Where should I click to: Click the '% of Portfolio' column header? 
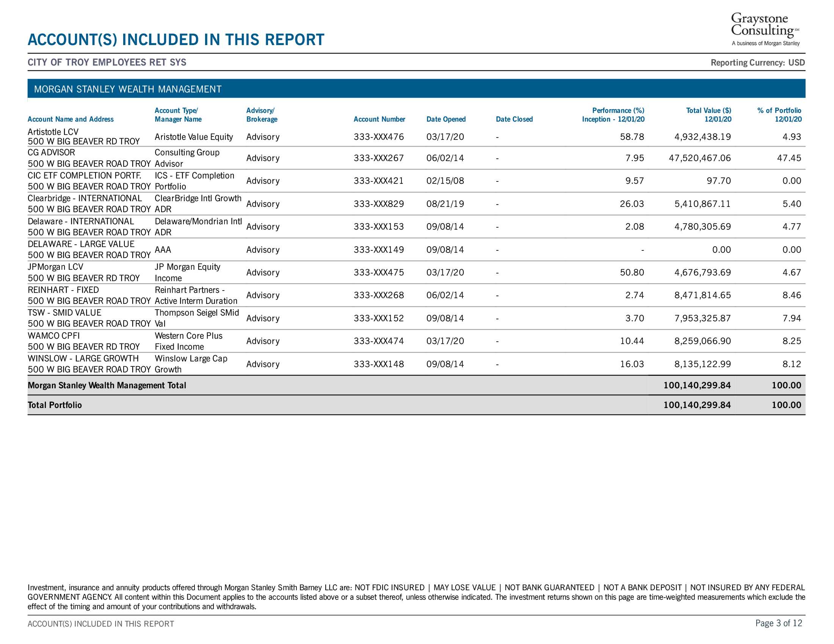pos(779,115)
